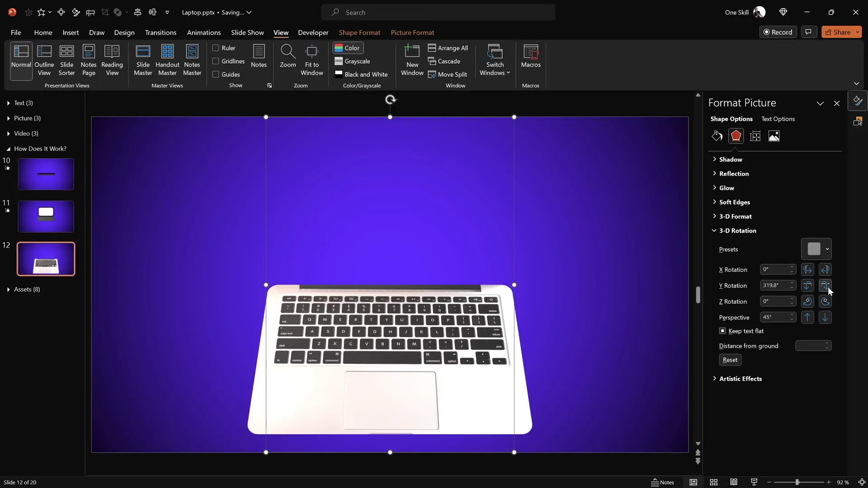Open the Shape Format tab

click(x=359, y=33)
